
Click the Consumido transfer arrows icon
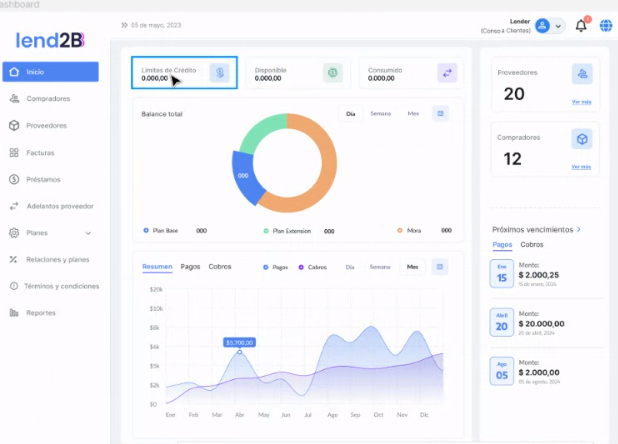(446, 72)
